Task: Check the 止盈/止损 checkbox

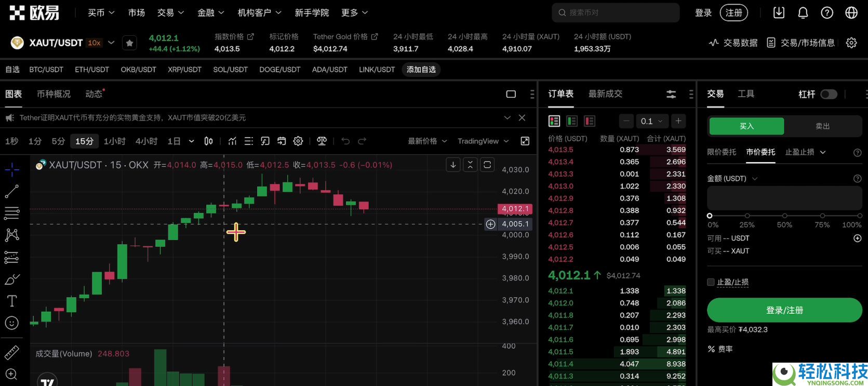Action: [711, 282]
